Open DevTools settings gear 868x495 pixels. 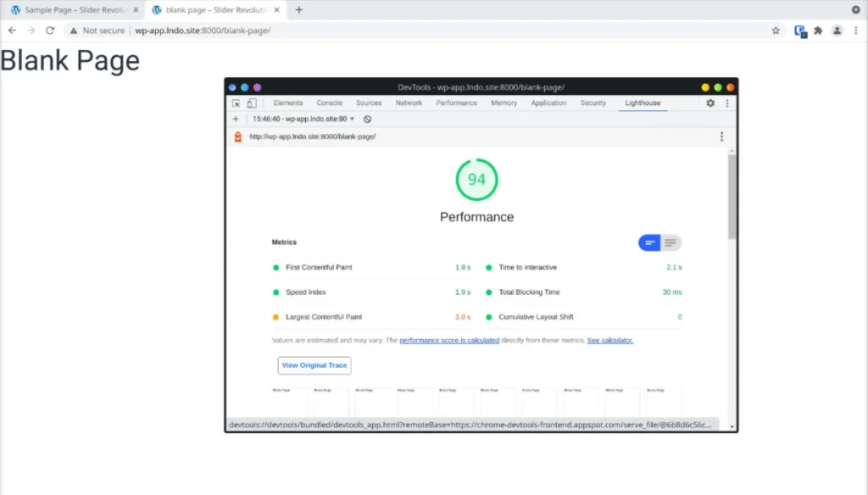710,103
